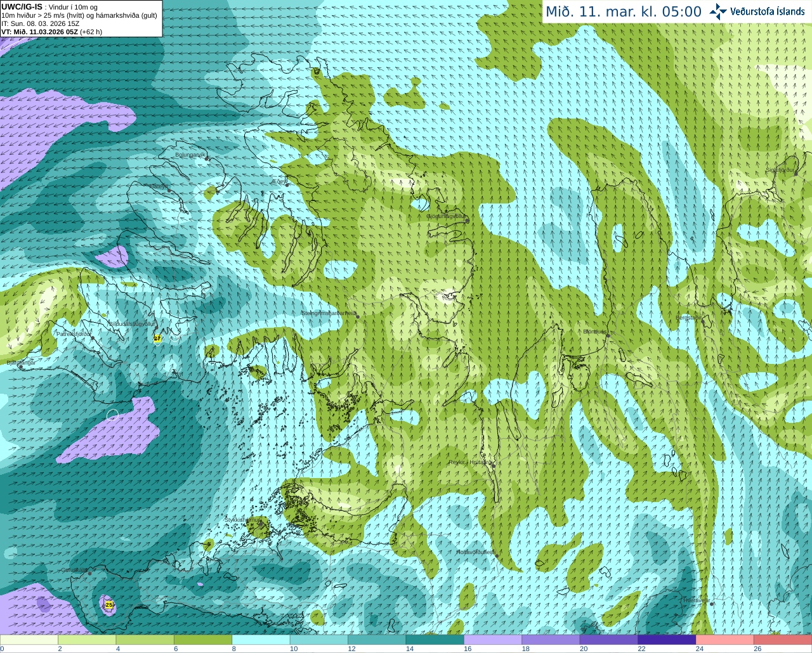
Task: Click the 'VT: Mið. 11.03.2026 05Z (+62 h)' line
Action: pos(51,32)
